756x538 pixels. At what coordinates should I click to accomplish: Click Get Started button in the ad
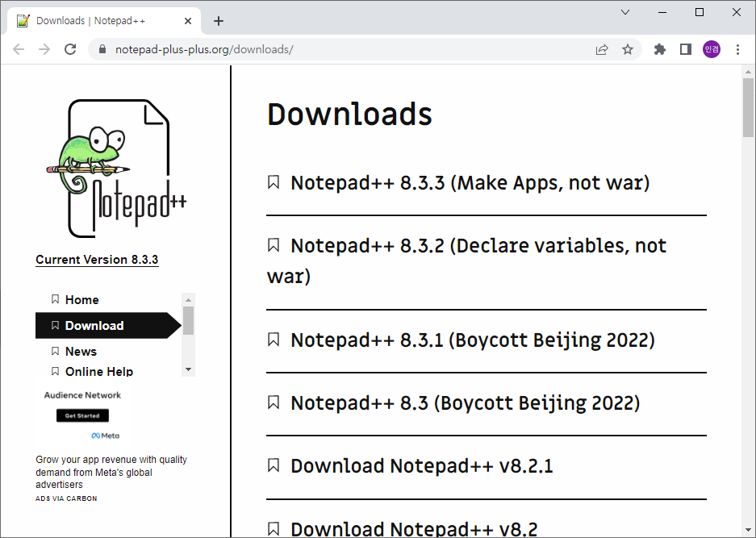pos(82,415)
